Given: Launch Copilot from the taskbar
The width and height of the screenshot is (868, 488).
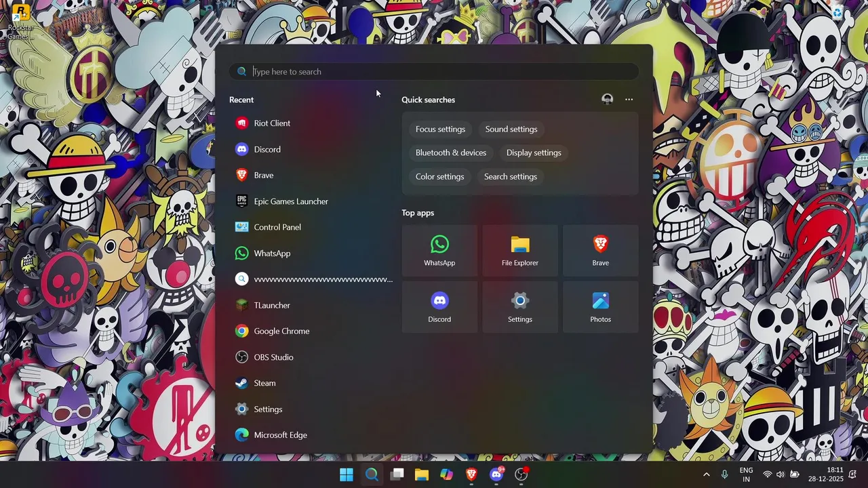Looking at the screenshot, I should pyautogui.click(x=446, y=474).
